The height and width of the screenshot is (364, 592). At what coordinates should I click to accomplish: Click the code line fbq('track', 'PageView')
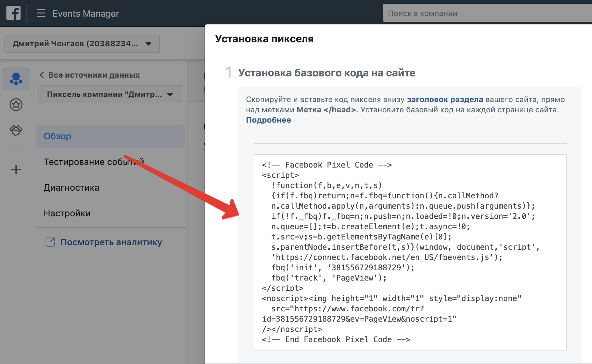[x=329, y=278]
